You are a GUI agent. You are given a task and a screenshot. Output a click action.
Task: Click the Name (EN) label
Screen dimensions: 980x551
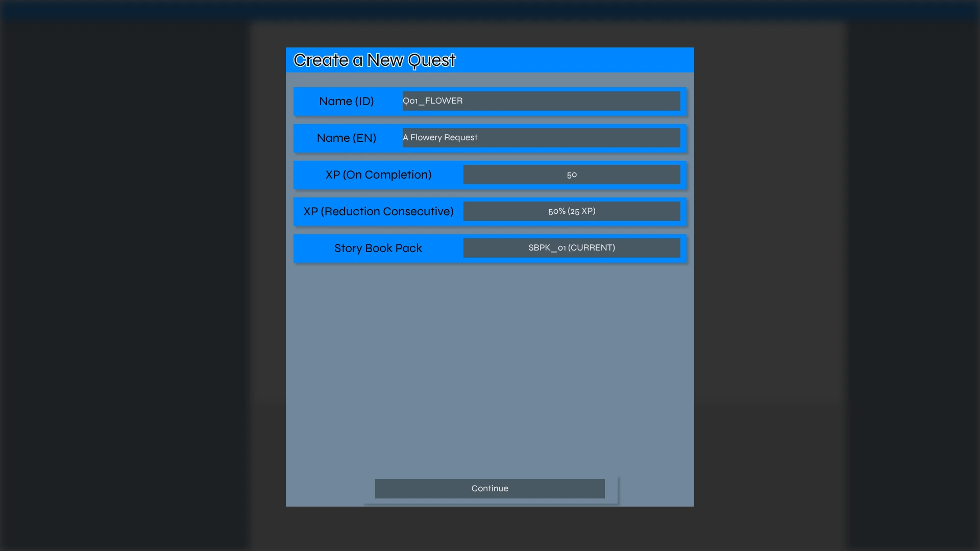pyautogui.click(x=347, y=138)
